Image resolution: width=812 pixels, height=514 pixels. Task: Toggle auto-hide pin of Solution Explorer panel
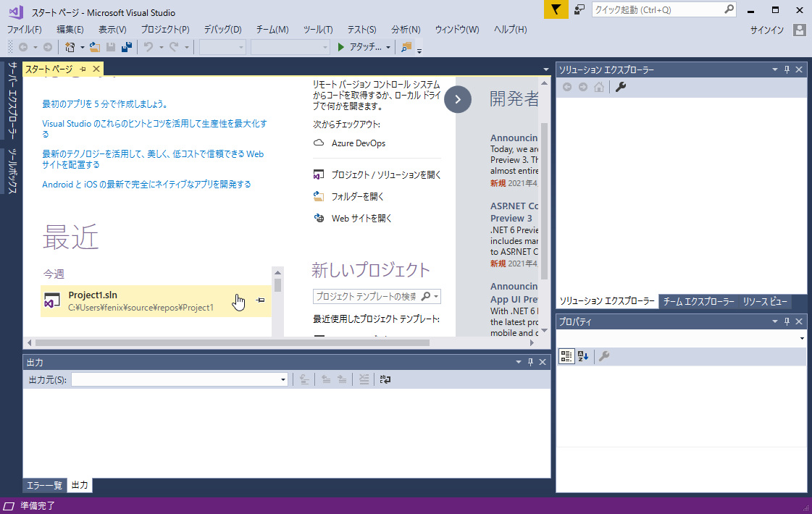[x=787, y=69]
